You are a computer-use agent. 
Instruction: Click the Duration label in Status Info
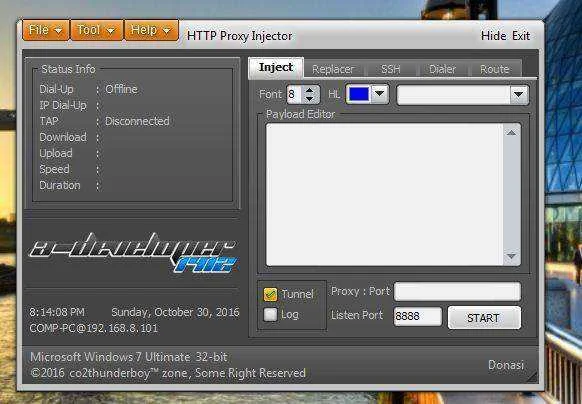(x=60, y=185)
